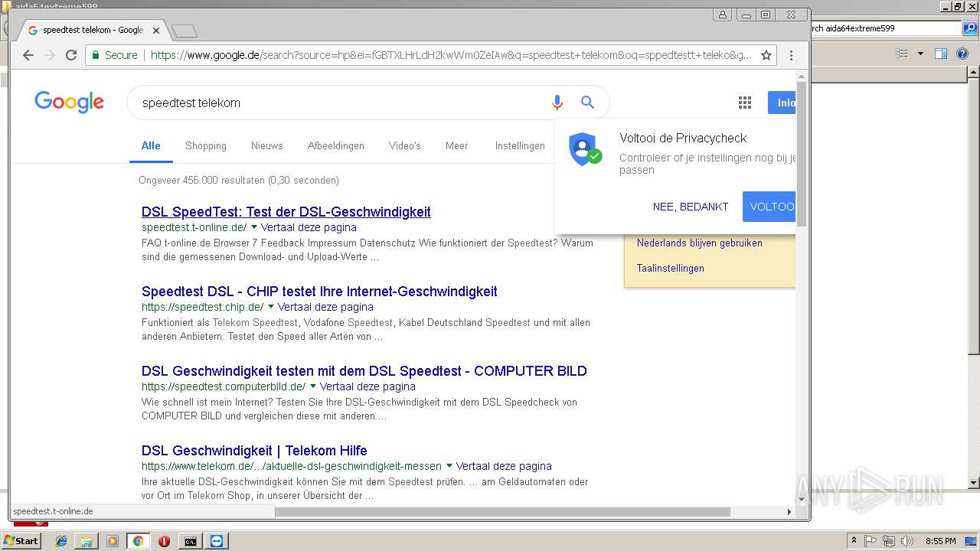Click 'Vertaal deze pagina' for chip.de result

pos(325,307)
